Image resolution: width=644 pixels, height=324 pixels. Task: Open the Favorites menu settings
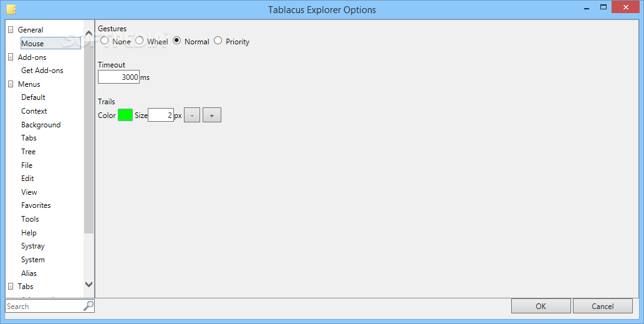coord(36,205)
